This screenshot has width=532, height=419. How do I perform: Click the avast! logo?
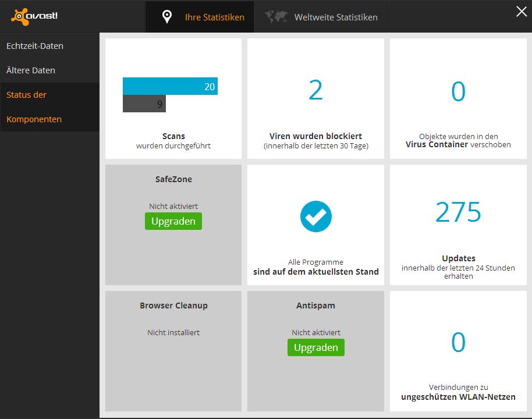tap(34, 16)
